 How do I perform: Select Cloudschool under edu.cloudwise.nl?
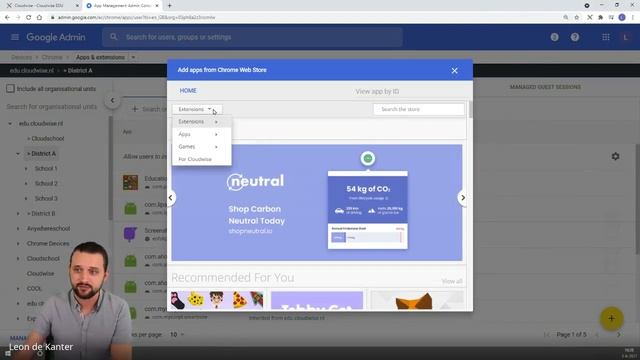point(46,138)
